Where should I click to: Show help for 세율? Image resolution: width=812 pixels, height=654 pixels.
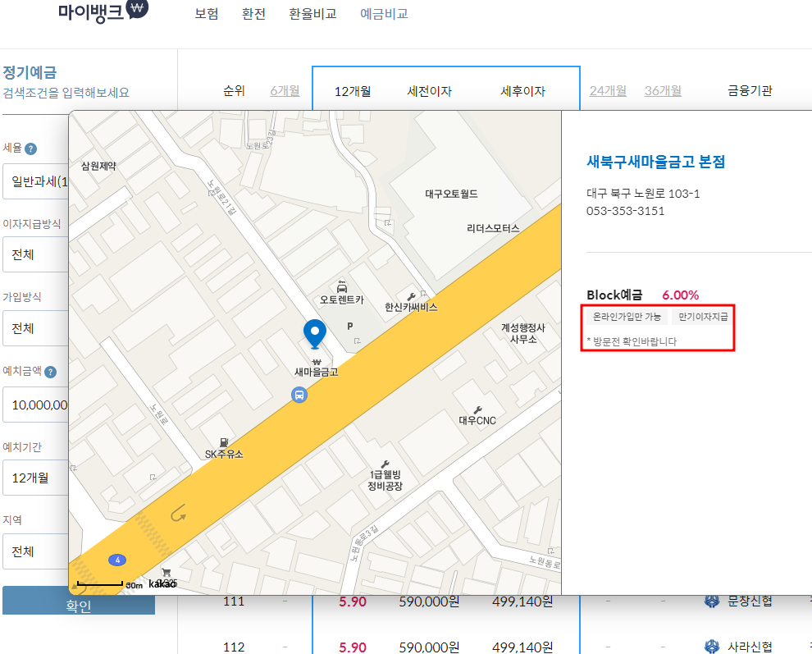pos(30,149)
